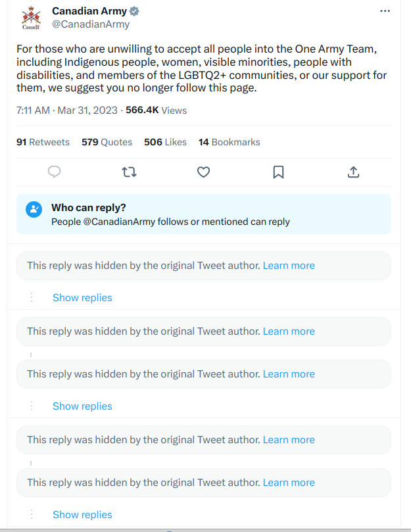
Task: Expand the third 'Show replies' thread
Action: 82,515
